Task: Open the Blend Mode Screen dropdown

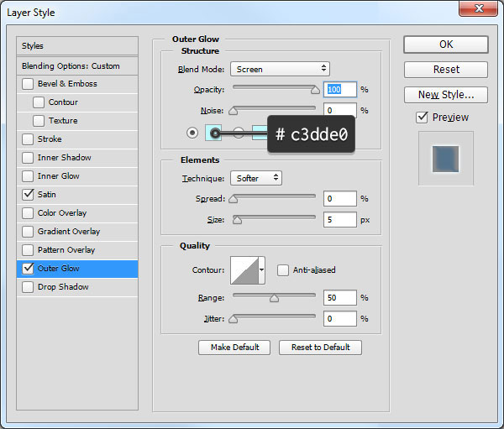Action: point(280,69)
